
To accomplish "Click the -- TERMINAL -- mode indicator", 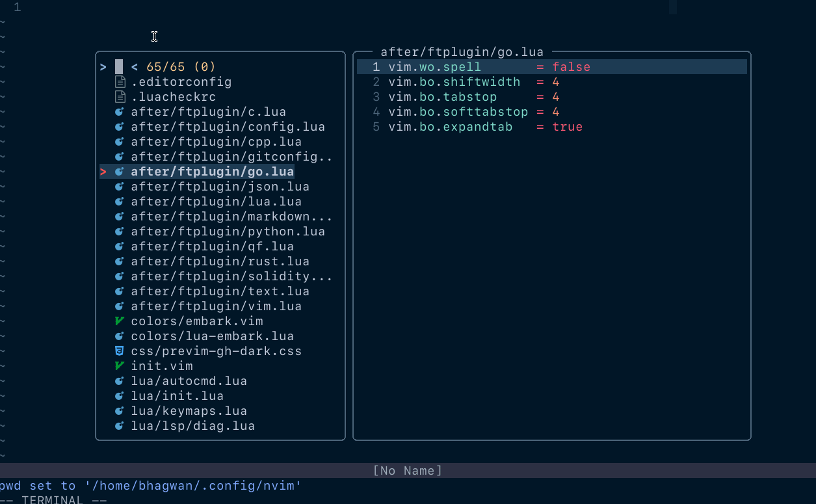I will 53,499.
